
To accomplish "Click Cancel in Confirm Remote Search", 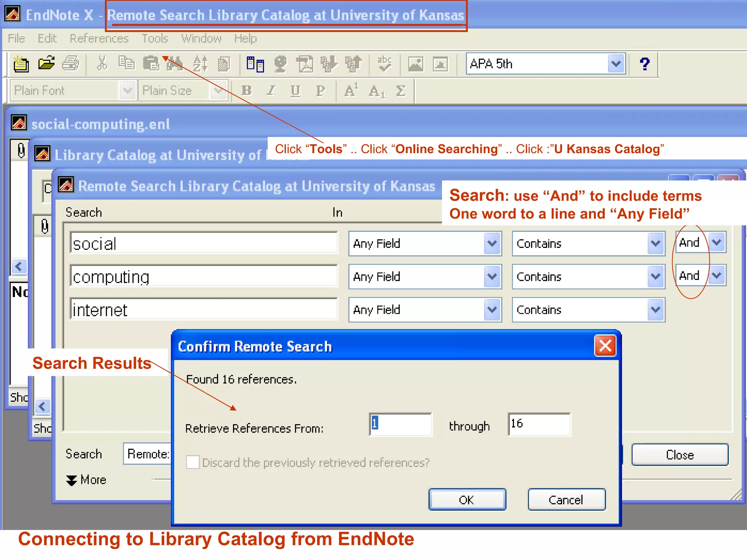I will pos(566,499).
